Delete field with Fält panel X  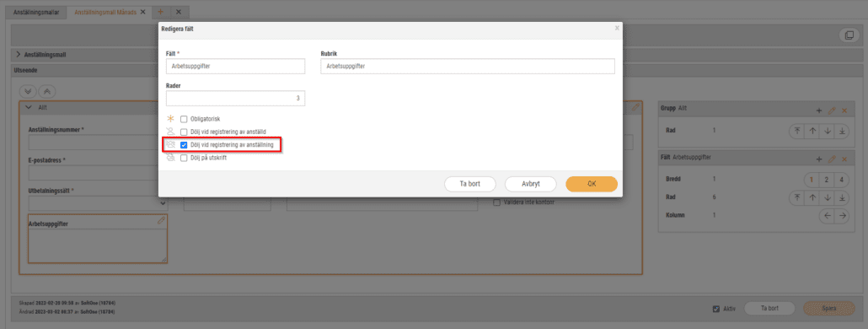[x=844, y=159]
